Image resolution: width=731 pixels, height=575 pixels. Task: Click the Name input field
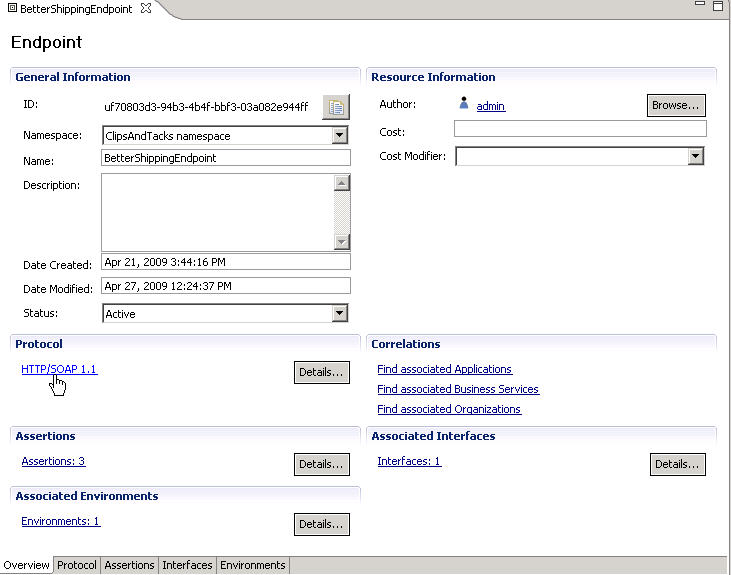coord(226,158)
